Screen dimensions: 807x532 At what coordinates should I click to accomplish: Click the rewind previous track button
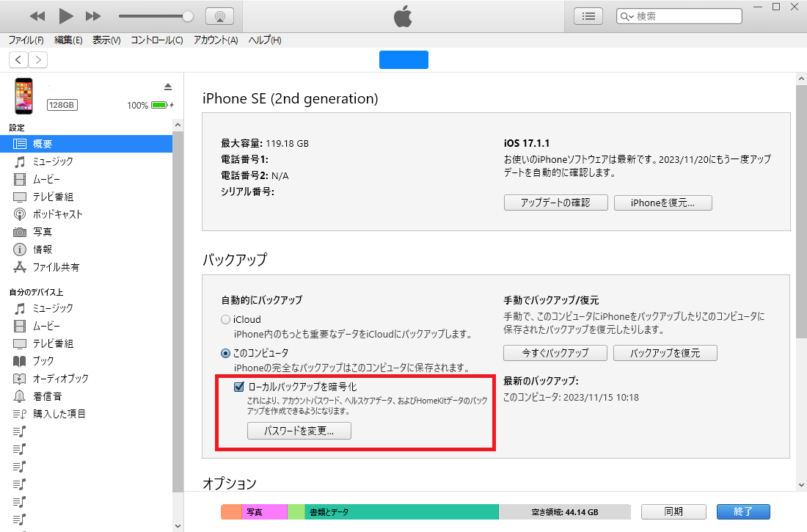pyautogui.click(x=37, y=16)
